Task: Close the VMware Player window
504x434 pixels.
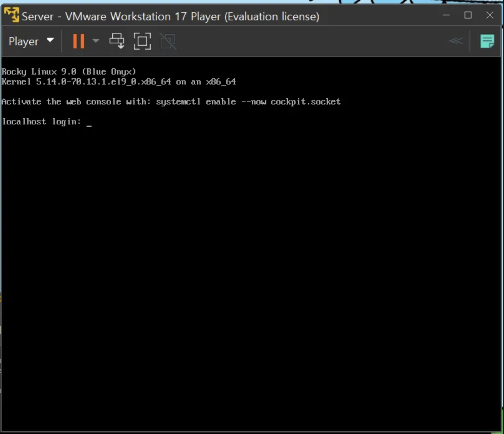Action: [490, 15]
